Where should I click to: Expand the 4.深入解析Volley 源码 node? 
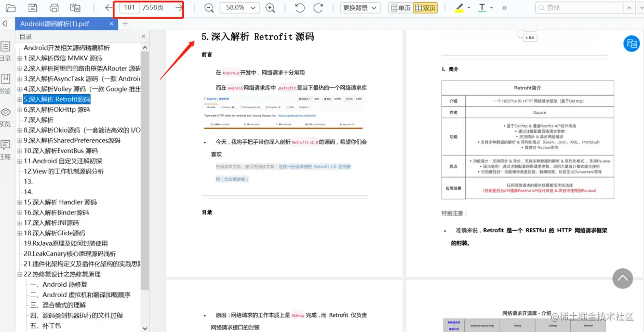pos(20,89)
